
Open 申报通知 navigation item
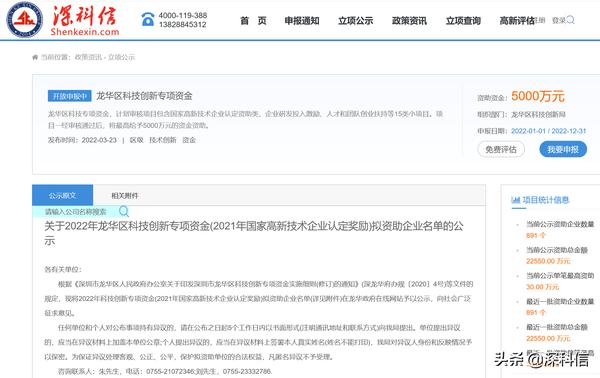click(302, 21)
